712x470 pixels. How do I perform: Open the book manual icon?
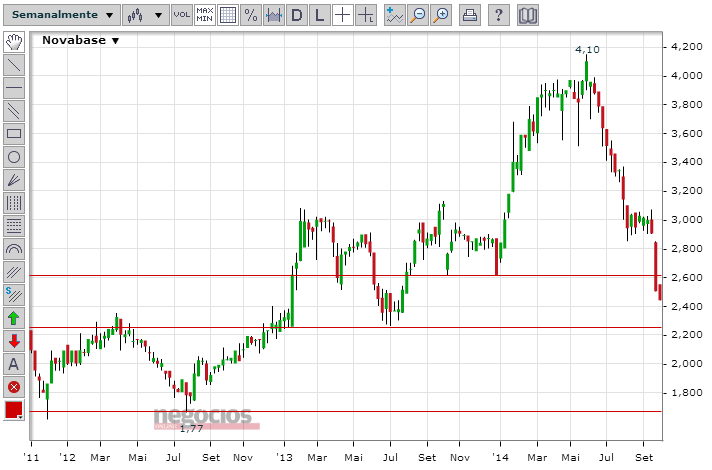click(528, 15)
